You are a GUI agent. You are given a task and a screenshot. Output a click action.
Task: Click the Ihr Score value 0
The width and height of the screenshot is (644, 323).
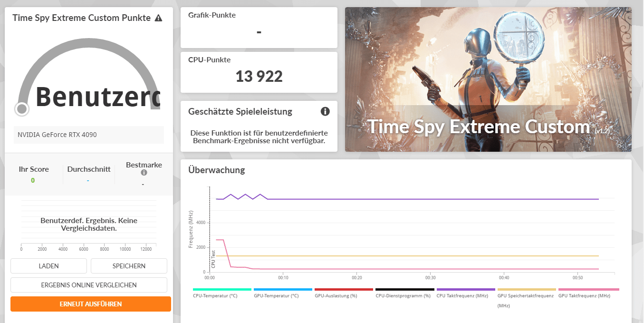pyautogui.click(x=33, y=180)
